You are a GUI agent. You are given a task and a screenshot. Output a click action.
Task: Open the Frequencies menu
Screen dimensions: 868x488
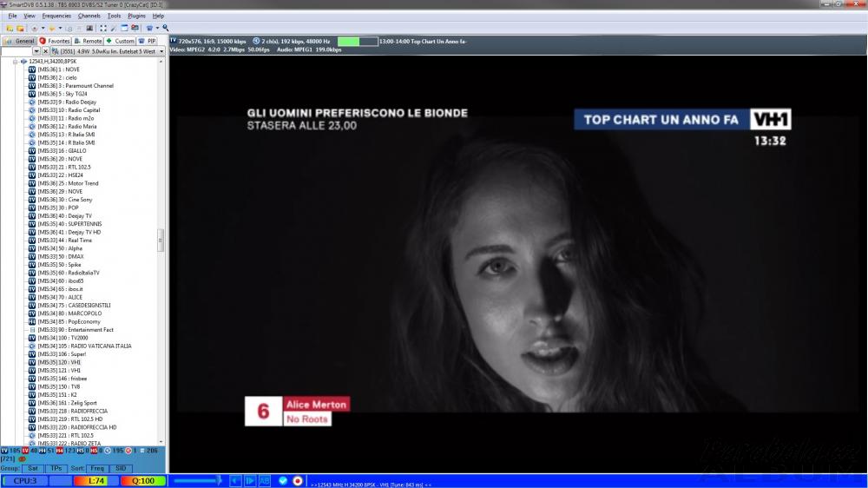coord(56,16)
